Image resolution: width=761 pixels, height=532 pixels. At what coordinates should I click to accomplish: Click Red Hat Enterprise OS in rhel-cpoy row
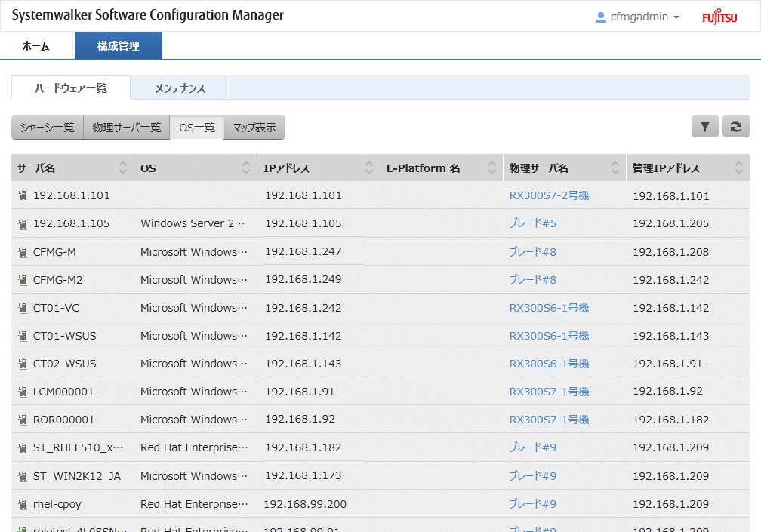coord(194,504)
